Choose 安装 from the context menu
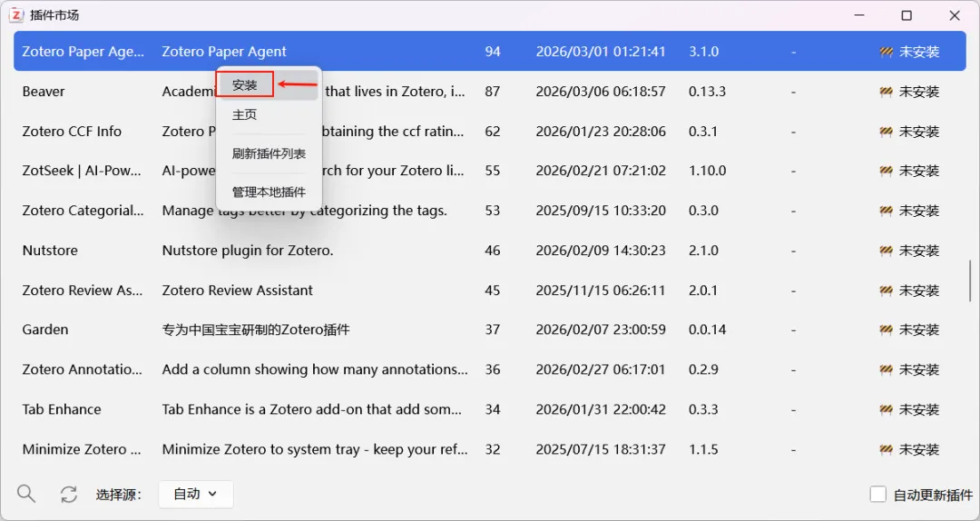Screen dimensions: 980x521 268,85
